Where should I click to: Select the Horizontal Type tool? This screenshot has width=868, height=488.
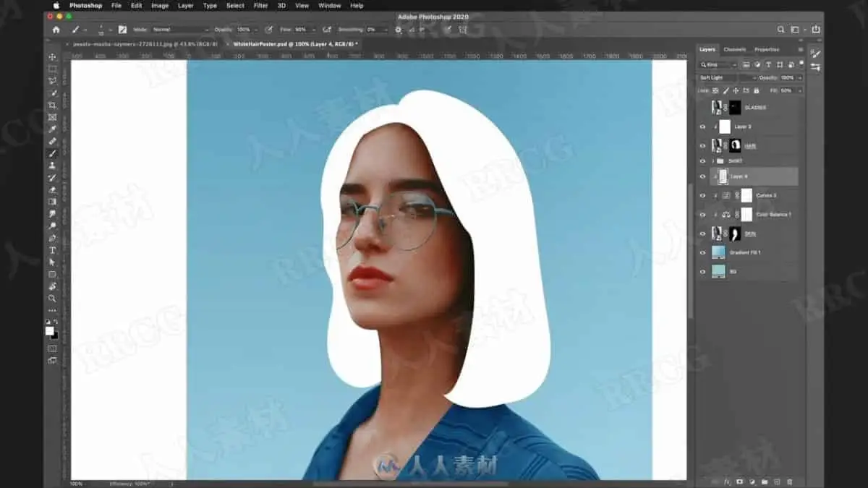pyautogui.click(x=52, y=250)
